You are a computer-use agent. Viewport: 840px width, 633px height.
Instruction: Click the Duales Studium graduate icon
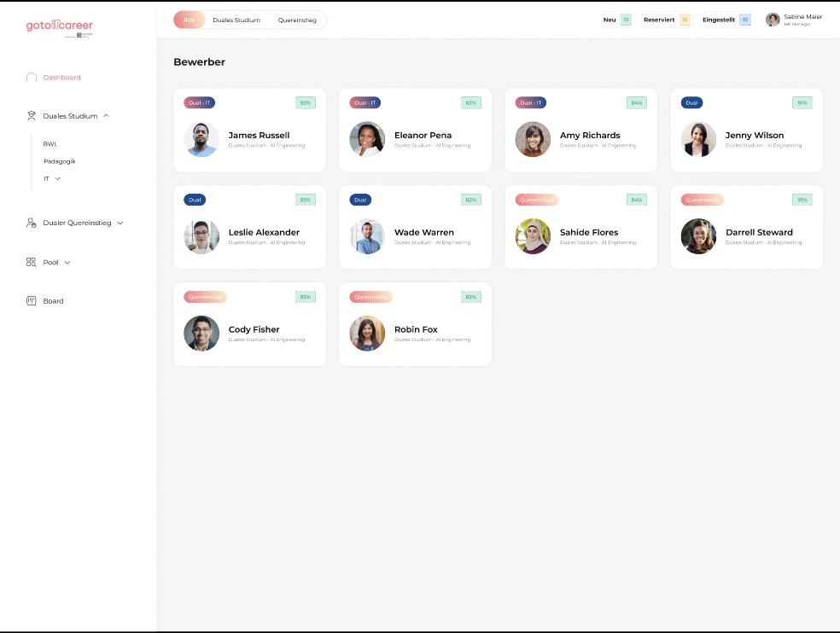pyautogui.click(x=32, y=116)
